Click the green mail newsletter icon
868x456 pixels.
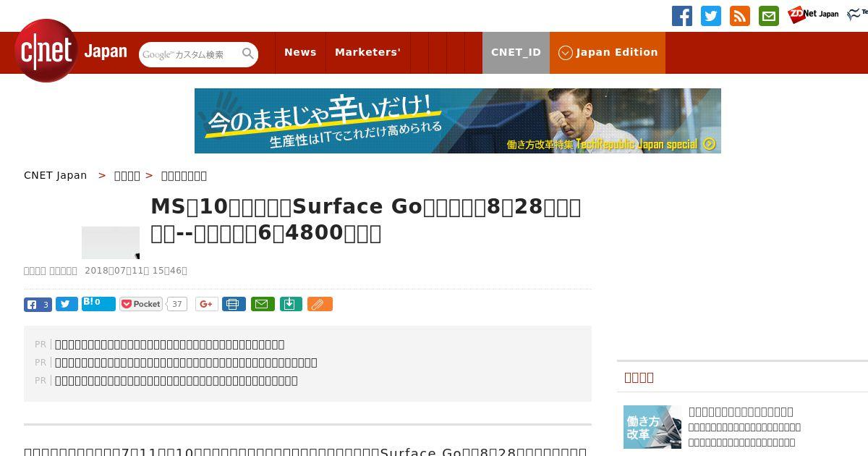(769, 16)
